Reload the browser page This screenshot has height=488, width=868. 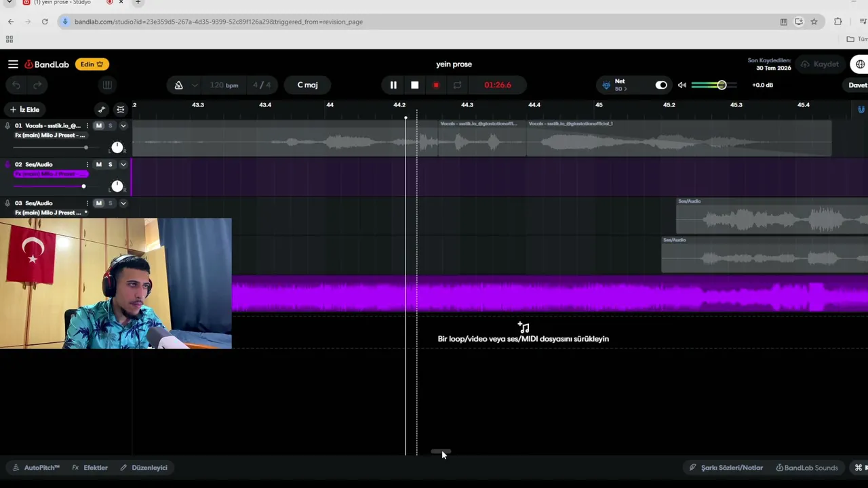pos(45,22)
